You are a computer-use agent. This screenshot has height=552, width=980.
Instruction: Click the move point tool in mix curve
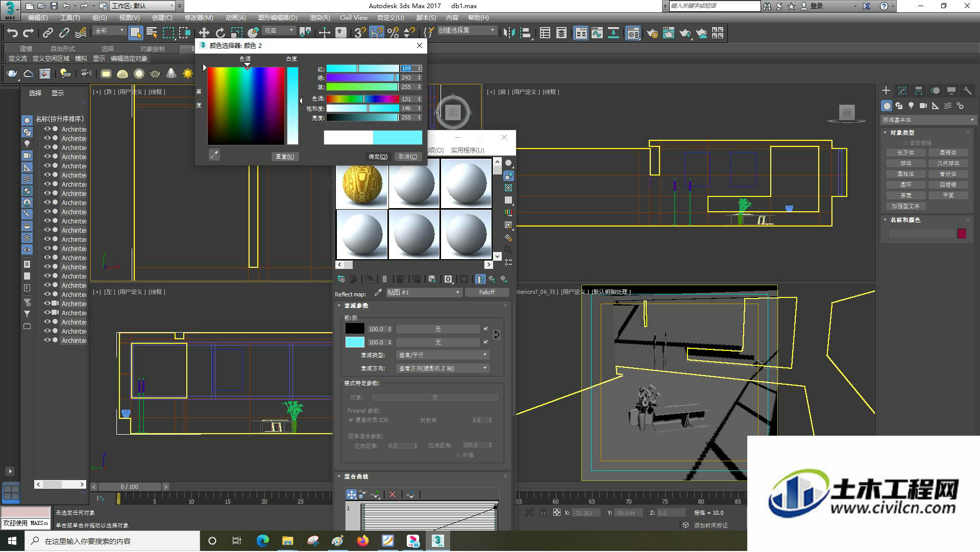tap(351, 494)
